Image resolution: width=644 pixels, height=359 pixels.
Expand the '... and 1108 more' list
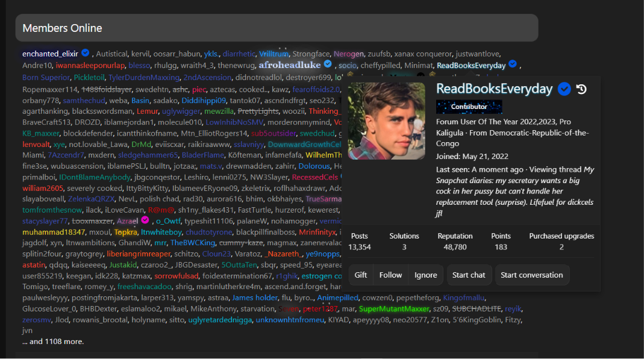[53, 342]
